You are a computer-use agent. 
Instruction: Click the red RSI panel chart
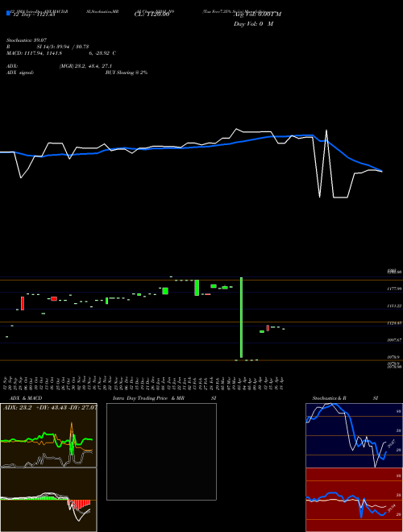click(354, 500)
